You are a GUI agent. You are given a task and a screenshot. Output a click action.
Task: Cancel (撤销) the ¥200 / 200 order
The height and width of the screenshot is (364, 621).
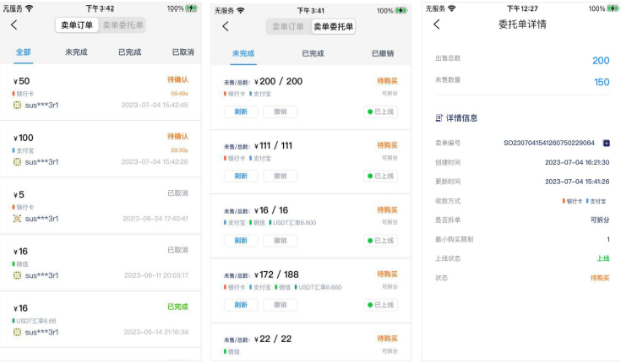(x=280, y=111)
